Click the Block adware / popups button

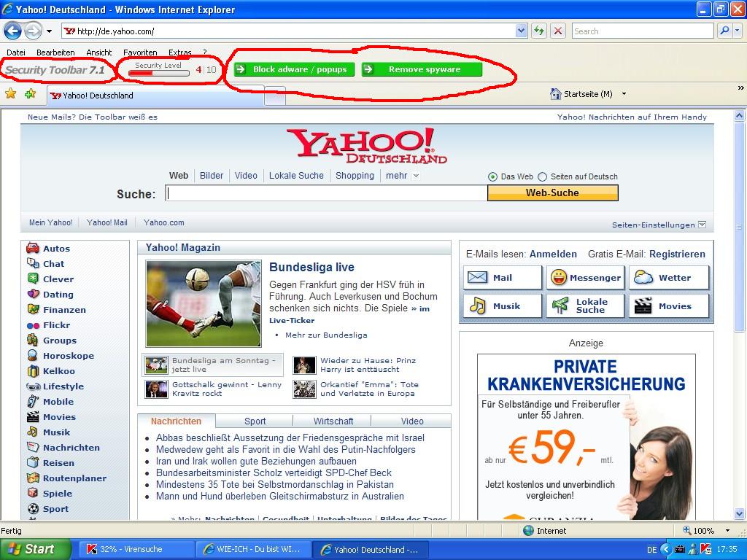click(295, 69)
